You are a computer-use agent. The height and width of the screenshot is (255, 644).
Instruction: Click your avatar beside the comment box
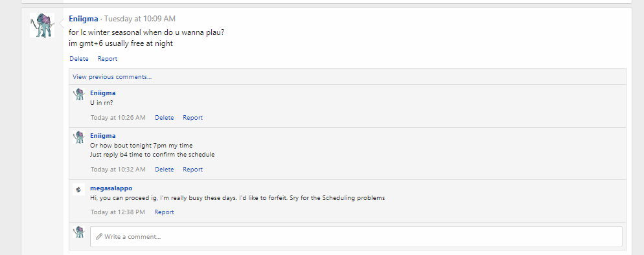pyautogui.click(x=79, y=232)
